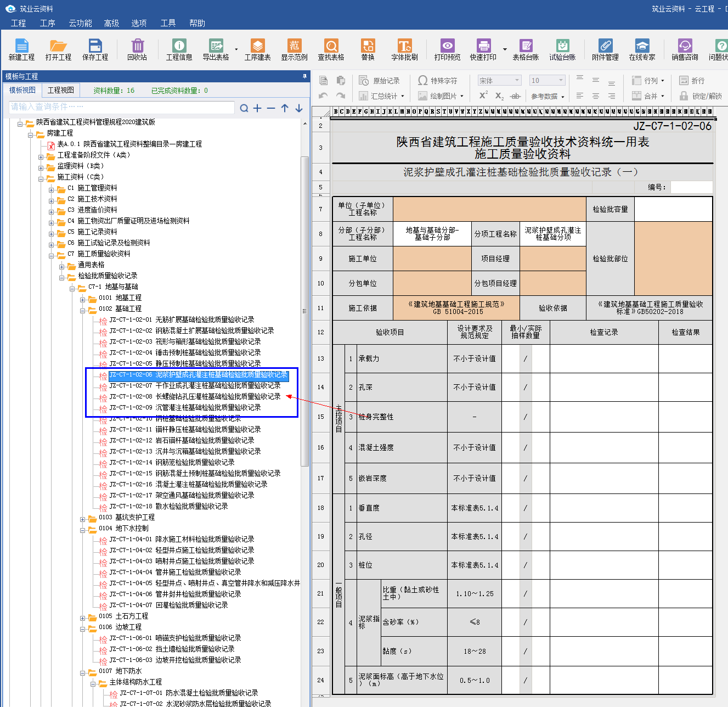The height and width of the screenshot is (707, 728).
Task: Switch to the 工程视图 tab
Action: (61, 90)
